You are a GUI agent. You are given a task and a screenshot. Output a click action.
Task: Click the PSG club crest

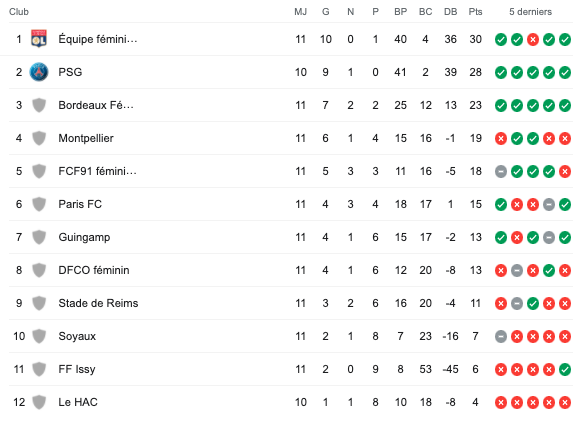click(39, 72)
